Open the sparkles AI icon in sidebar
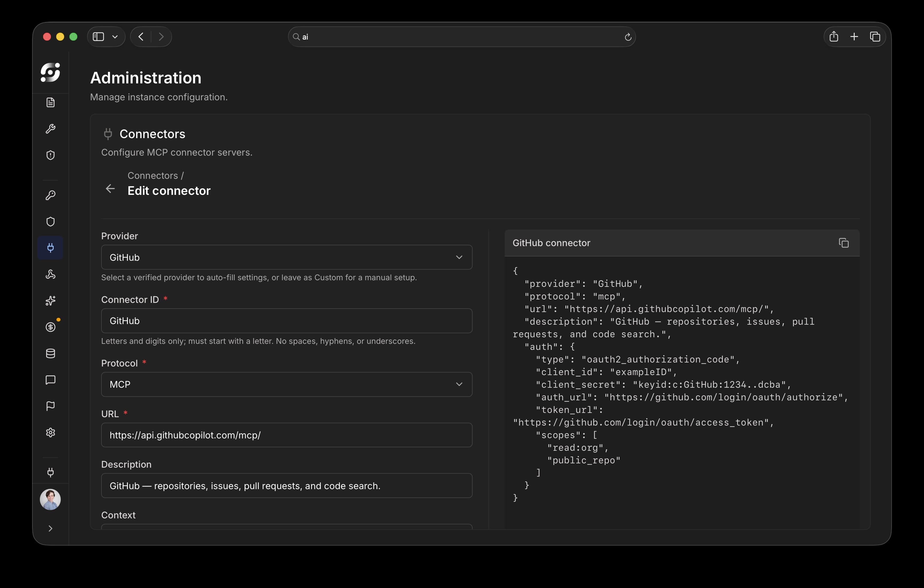924x588 pixels. (50, 300)
